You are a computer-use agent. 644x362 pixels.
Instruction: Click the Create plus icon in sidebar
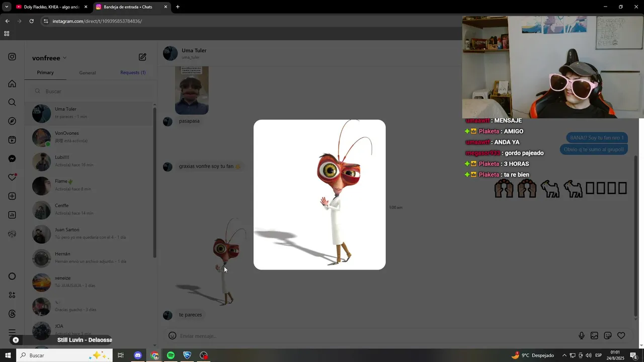coord(12,196)
